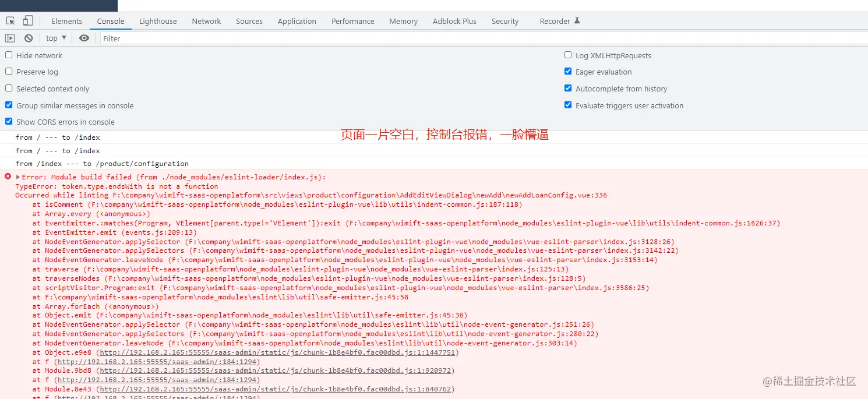Select the 'Occurred while linting' error line
The width and height of the screenshot is (868, 399).
click(x=311, y=195)
